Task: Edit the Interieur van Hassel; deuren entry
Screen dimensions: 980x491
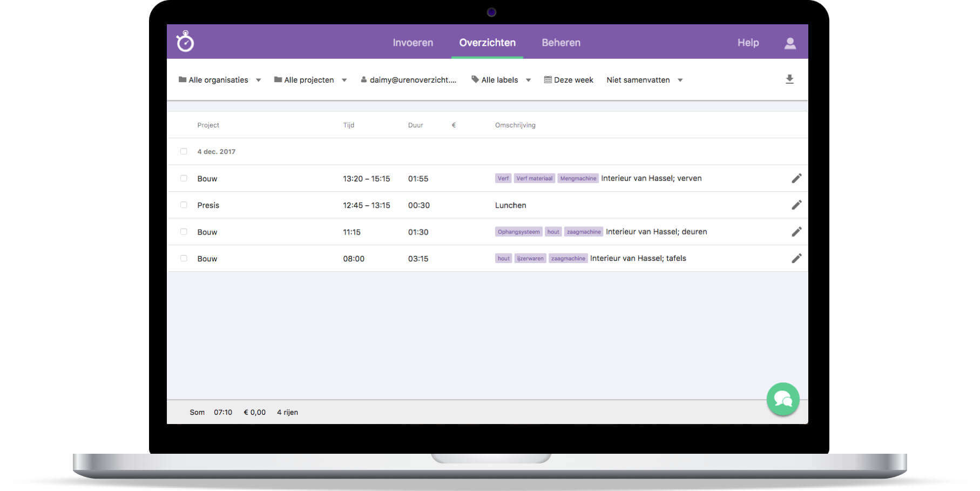Action: tap(796, 232)
